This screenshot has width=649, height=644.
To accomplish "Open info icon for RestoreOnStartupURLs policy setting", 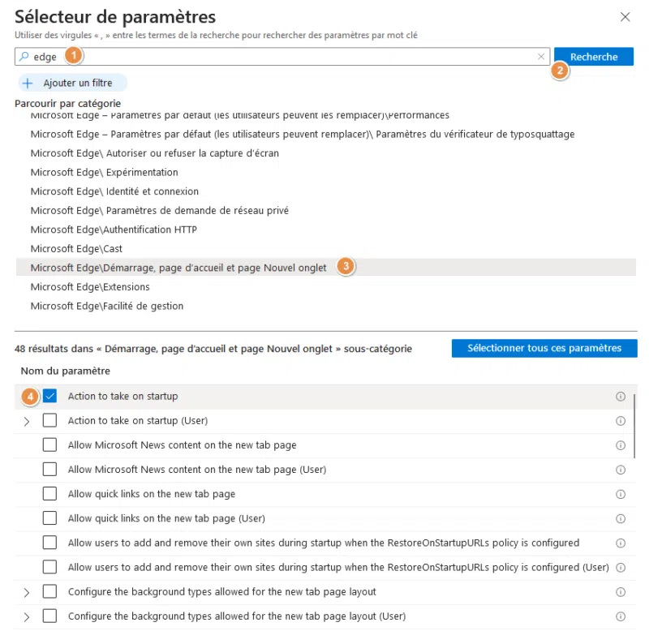I will (621, 543).
